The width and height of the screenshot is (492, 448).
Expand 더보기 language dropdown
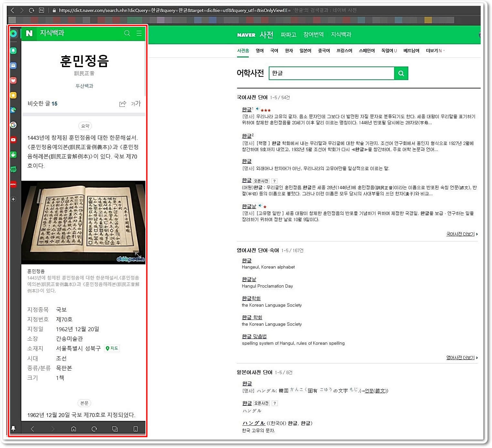point(435,51)
